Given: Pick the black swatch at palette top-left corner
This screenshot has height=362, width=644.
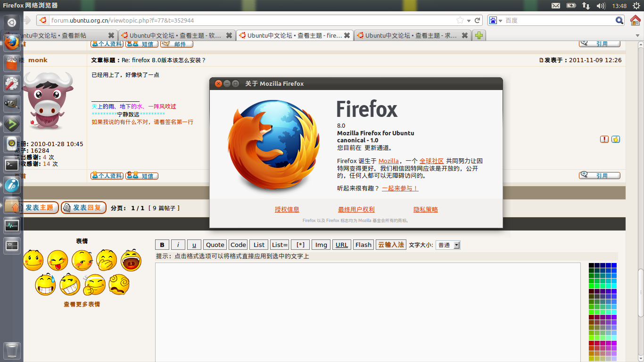Looking at the screenshot, I should tap(591, 266).
